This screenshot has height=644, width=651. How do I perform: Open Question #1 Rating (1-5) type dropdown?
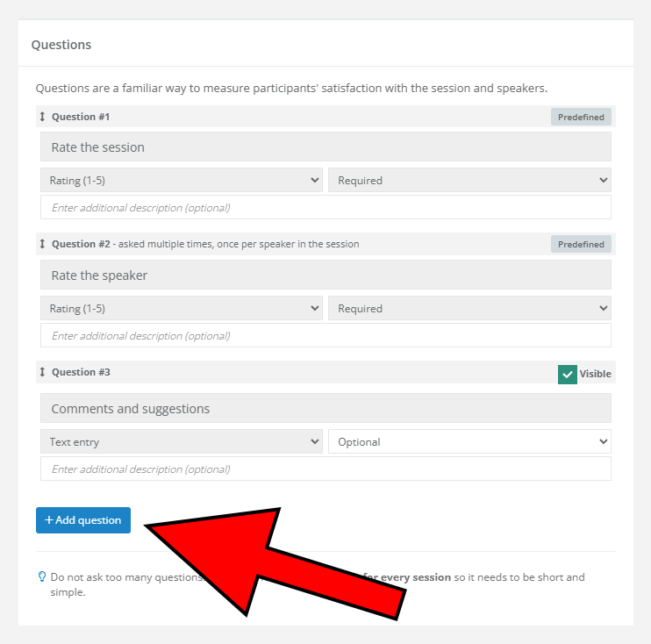click(182, 181)
